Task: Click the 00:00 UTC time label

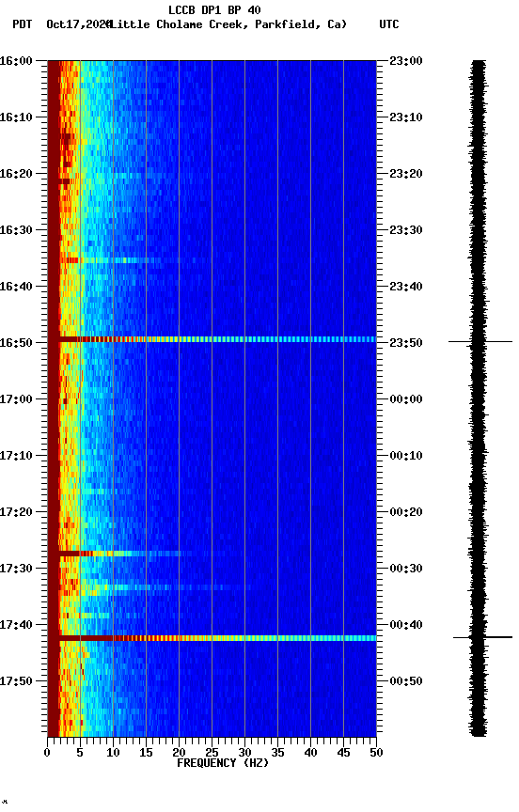Action: pyautogui.click(x=406, y=399)
